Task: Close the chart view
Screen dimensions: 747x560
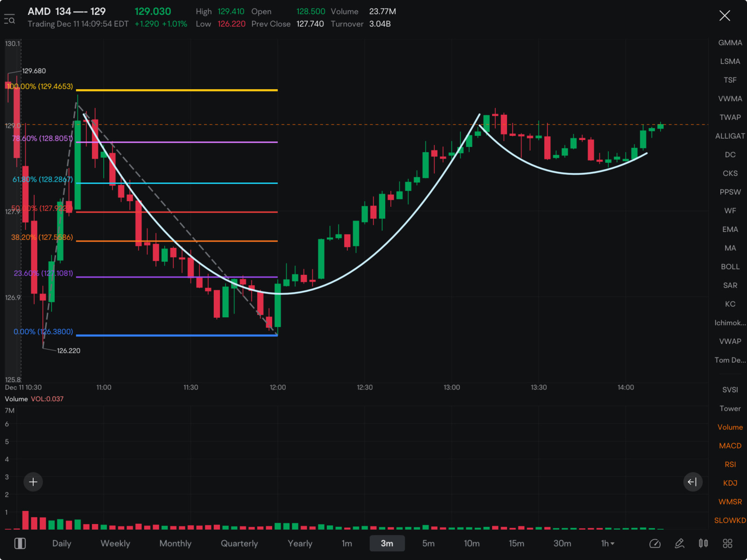Action: [725, 16]
